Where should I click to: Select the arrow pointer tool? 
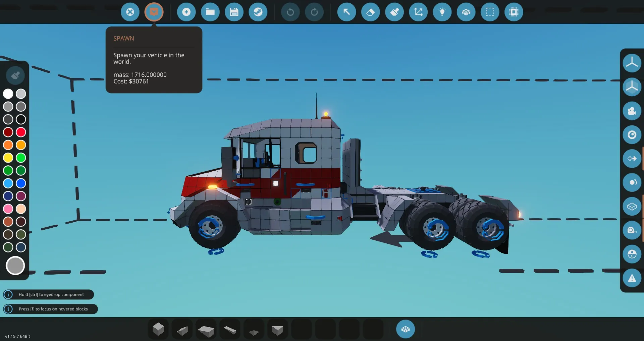(x=346, y=12)
